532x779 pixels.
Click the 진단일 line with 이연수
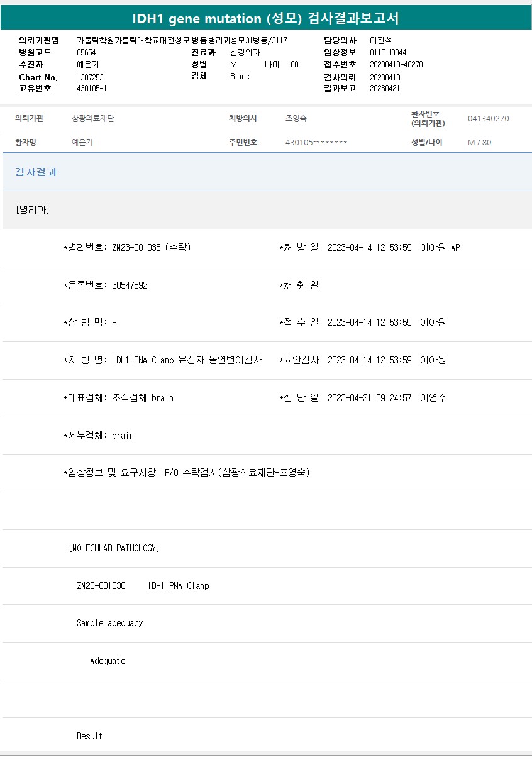point(363,398)
